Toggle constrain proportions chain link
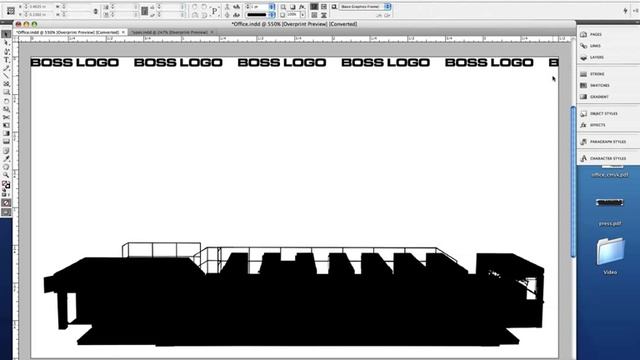Screen dimensions: 640x360 pos(96,11)
